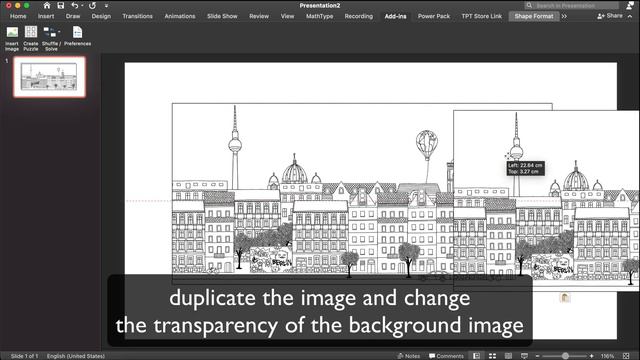Show more ribbon tabs with chevrons

click(x=564, y=16)
